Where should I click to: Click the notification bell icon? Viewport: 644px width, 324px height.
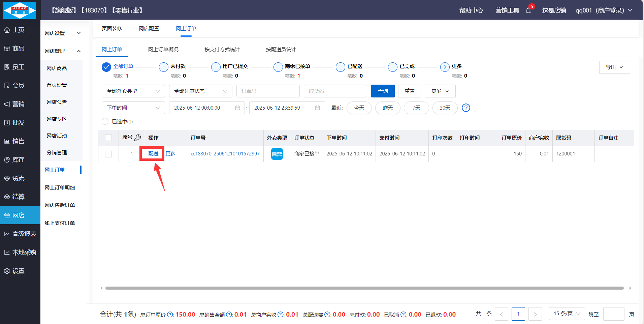(x=528, y=10)
